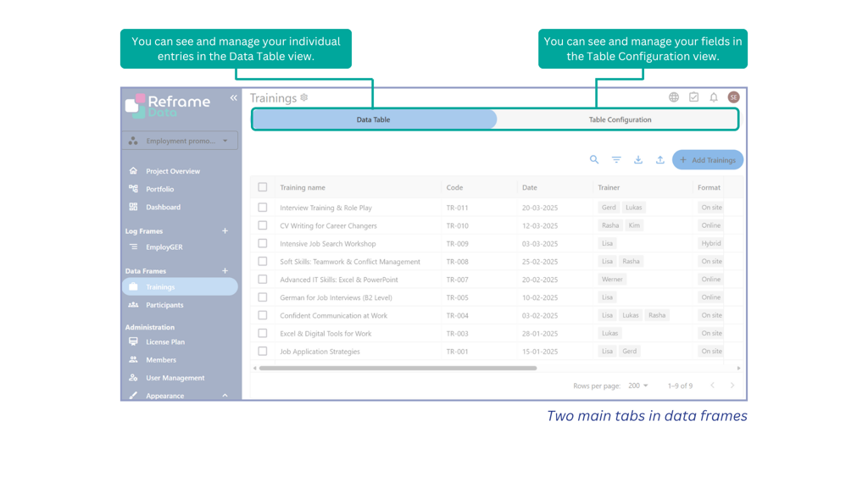
Task: Toggle the select-all checkbox in table header
Action: point(263,187)
